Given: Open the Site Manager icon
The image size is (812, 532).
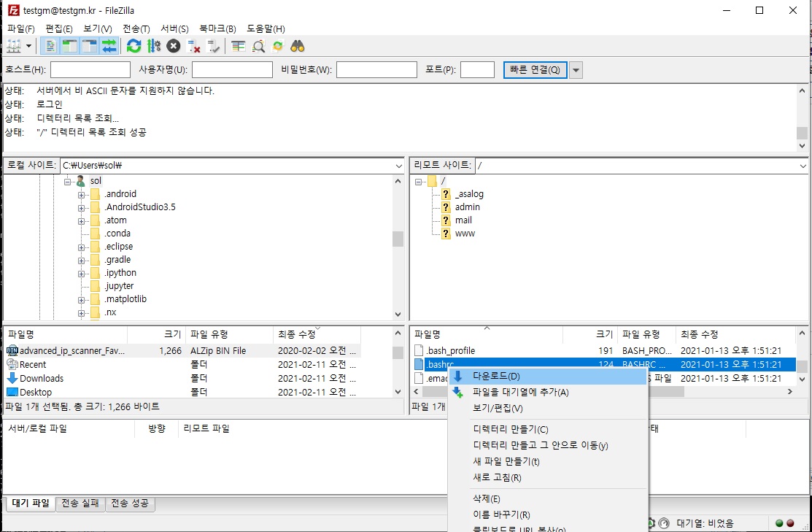Looking at the screenshot, I should (13, 46).
